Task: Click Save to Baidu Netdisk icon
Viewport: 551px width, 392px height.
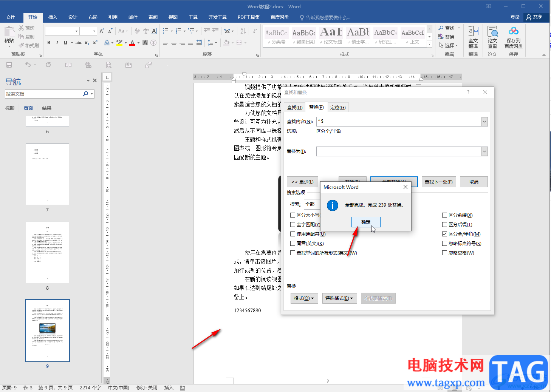Action: click(x=514, y=37)
